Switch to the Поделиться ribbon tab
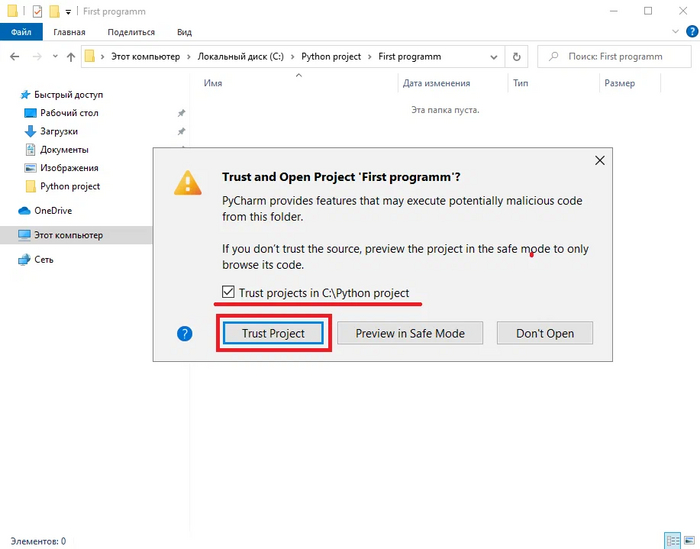The height and width of the screenshot is (549, 700). (x=131, y=32)
